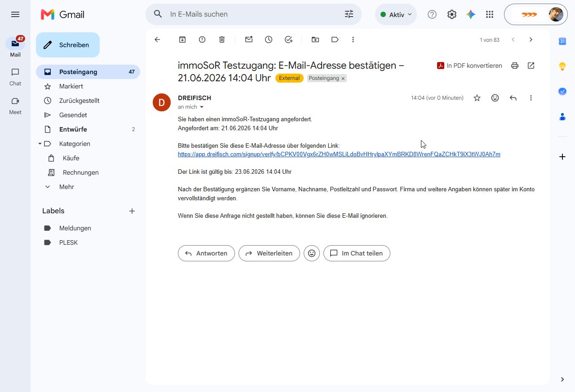Move email to a folder
575x392 pixels.
[315, 40]
